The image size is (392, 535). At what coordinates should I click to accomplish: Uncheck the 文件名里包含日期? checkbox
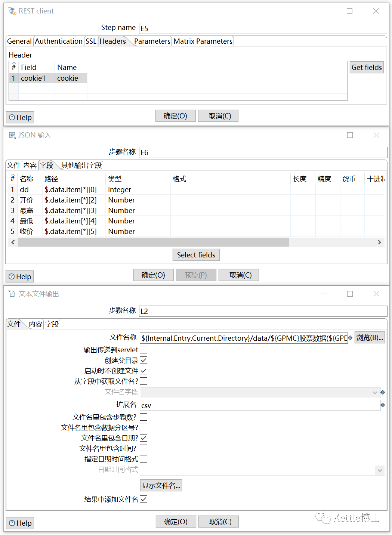(x=143, y=438)
